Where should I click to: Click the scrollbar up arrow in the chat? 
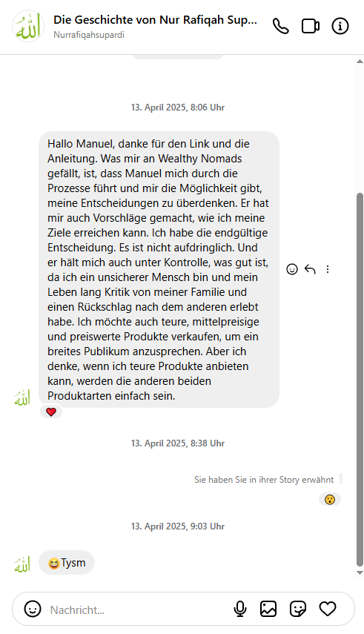360,62
